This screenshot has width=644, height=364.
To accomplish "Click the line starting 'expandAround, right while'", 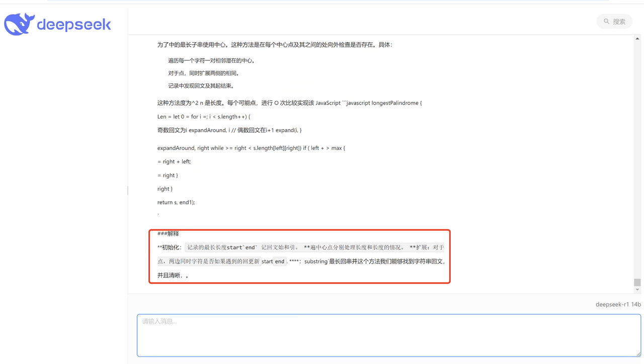I will coord(251,148).
